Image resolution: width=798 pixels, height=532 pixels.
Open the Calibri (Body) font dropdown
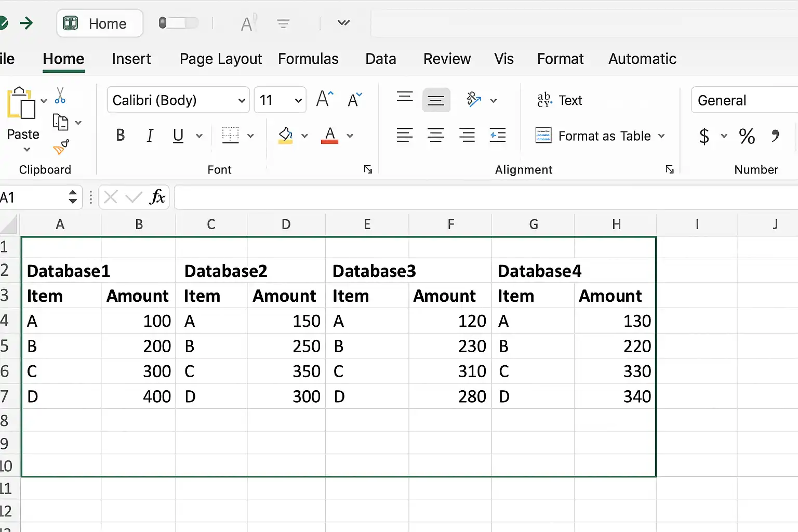pyautogui.click(x=178, y=100)
